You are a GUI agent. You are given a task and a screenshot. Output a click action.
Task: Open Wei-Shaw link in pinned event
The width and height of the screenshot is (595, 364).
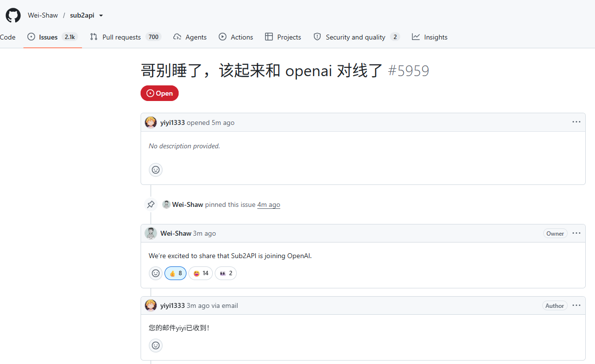tap(187, 204)
